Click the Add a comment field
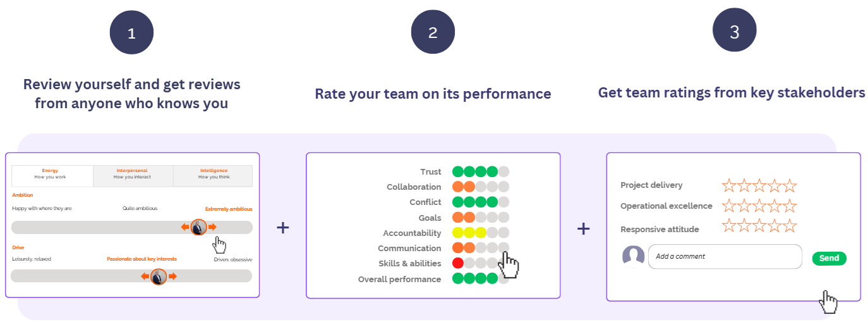868x322 pixels. click(725, 257)
